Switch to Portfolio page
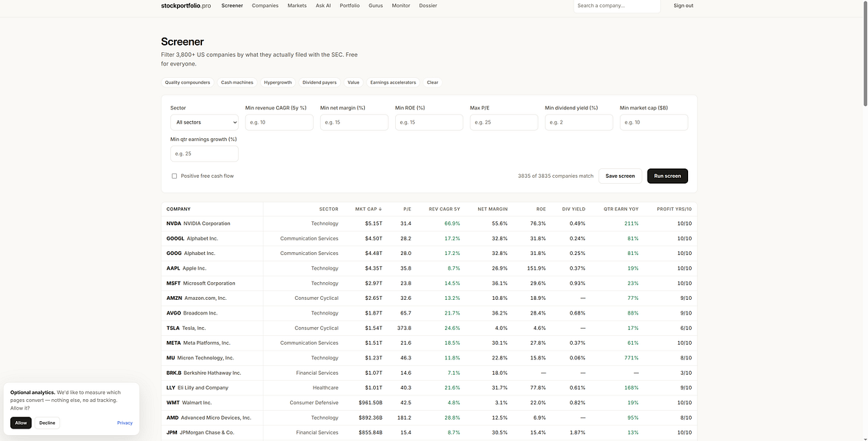Screen dimensions: 868x441 click(x=350, y=6)
